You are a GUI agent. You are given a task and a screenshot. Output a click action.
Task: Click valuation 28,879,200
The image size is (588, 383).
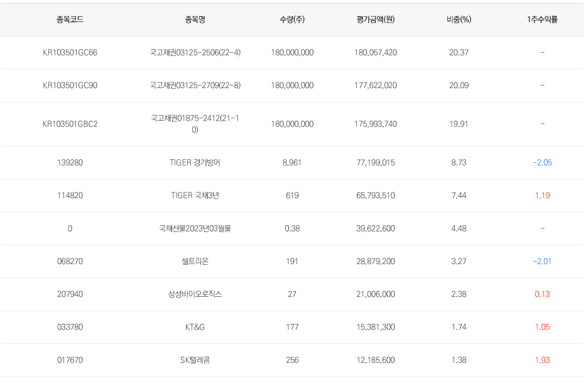coord(376,262)
